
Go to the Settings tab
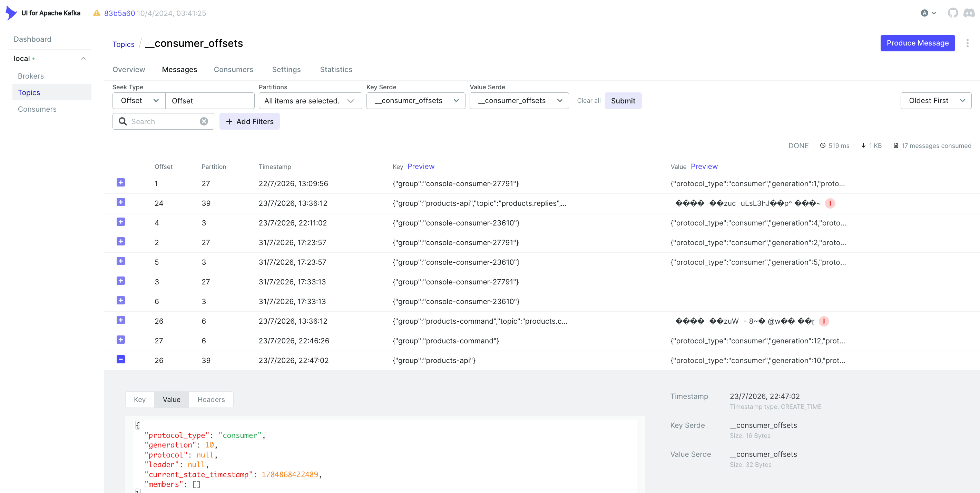(286, 70)
